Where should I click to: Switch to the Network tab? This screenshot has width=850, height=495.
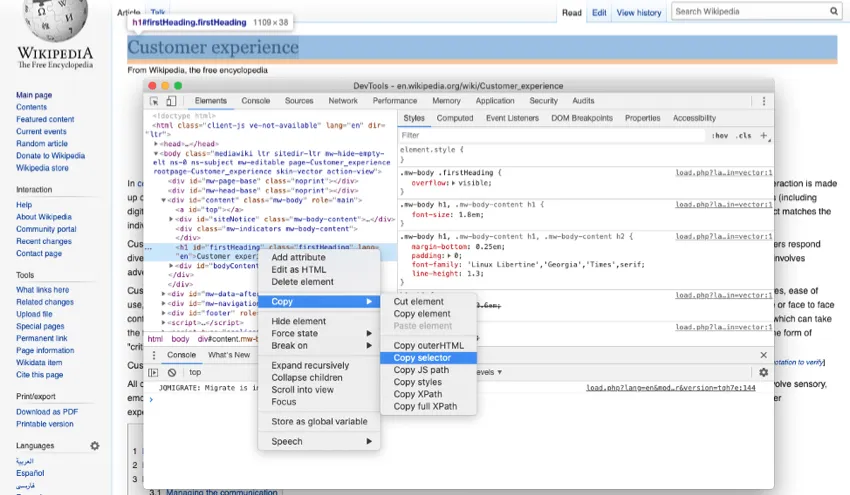(343, 101)
